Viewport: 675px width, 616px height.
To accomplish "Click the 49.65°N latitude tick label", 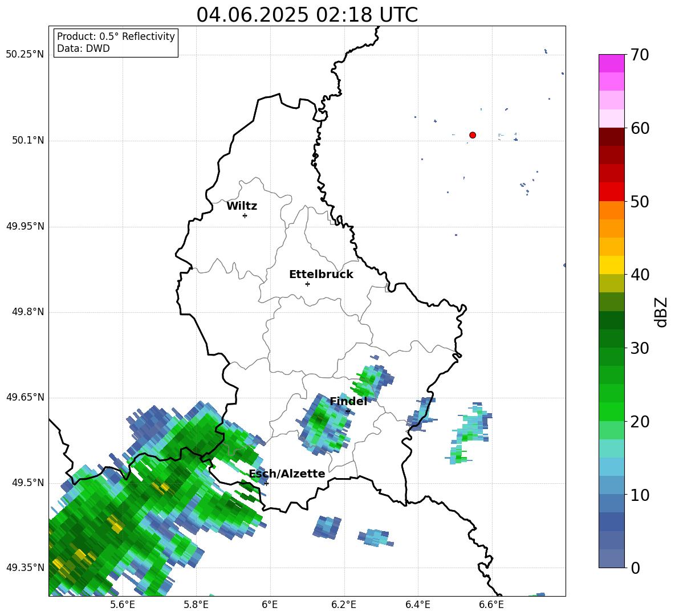I will (25, 397).
